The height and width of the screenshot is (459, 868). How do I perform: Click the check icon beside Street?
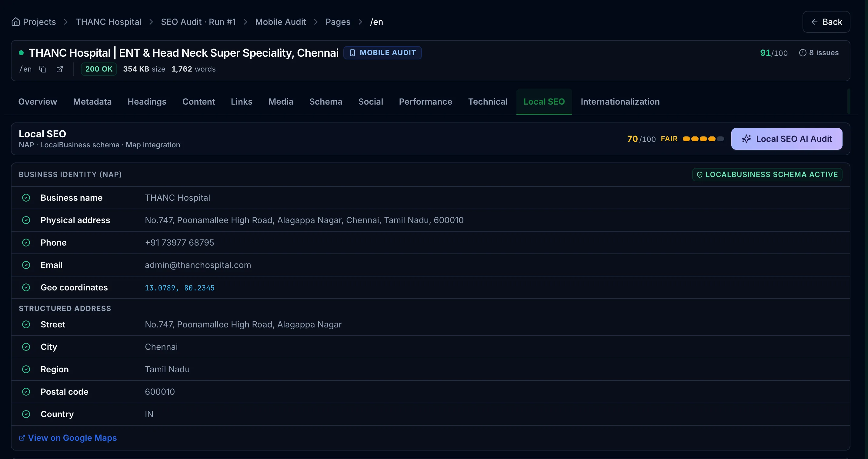(x=26, y=324)
